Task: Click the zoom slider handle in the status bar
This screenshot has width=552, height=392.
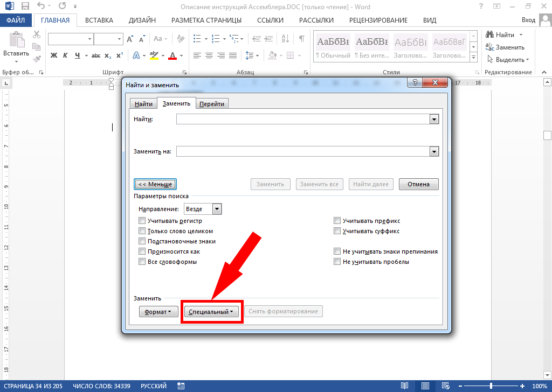Action: 491,386
